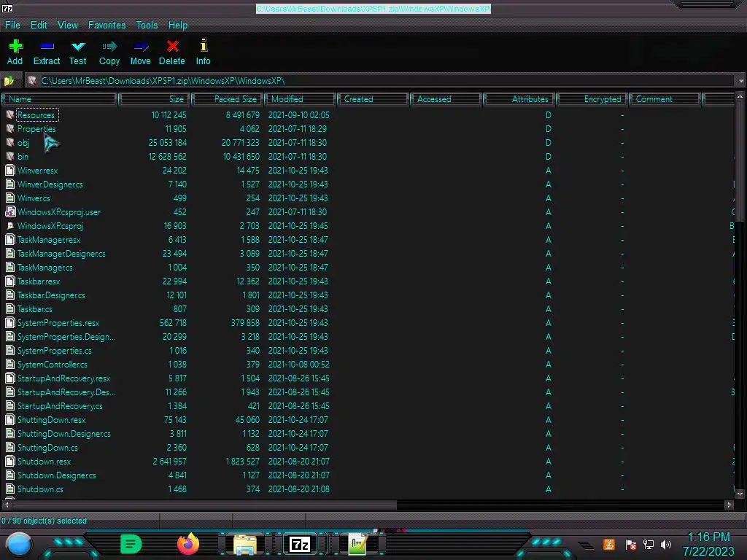Open the Help menu
Viewport: 747px width, 560px height.
(x=178, y=26)
